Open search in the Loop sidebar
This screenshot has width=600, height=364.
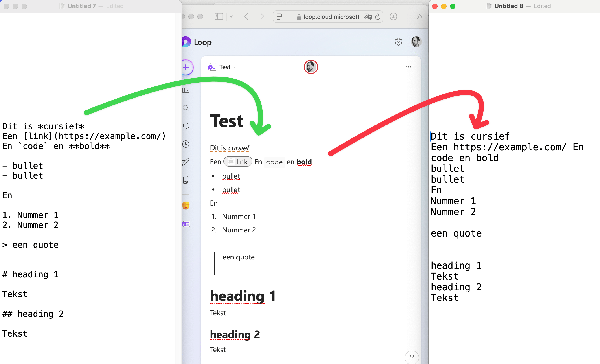click(186, 108)
